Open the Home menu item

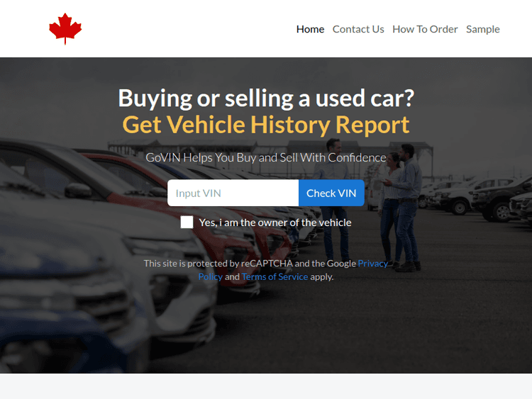(x=310, y=30)
